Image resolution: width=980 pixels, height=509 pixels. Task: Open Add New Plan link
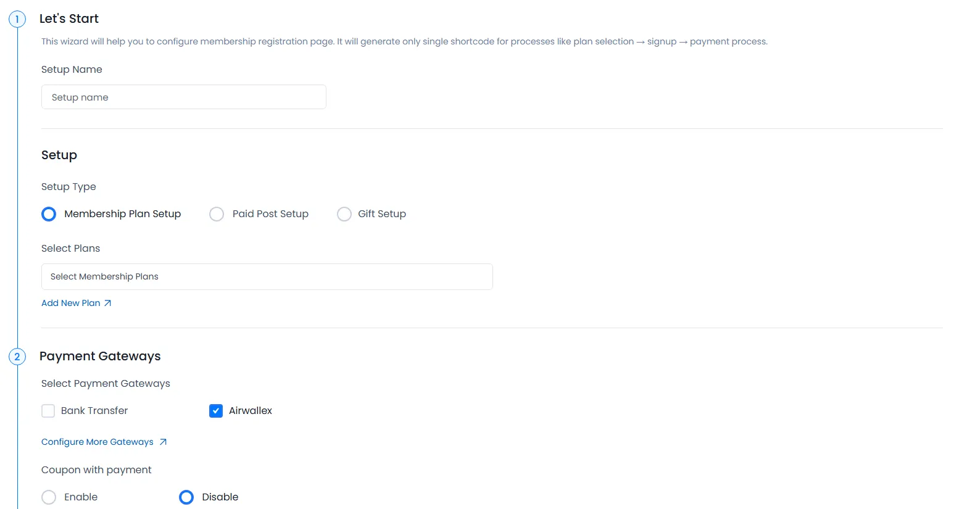(x=70, y=303)
